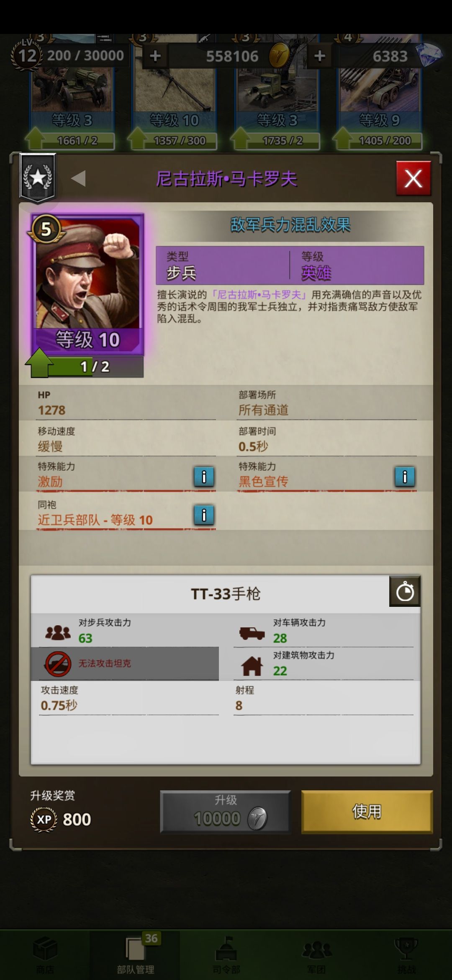
Task: Open the 军团 tab
Action: [316, 955]
